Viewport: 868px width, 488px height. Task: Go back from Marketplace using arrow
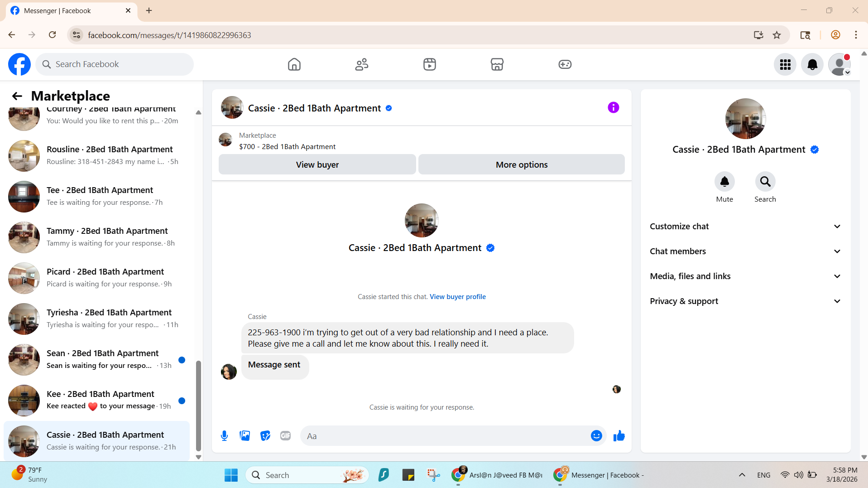click(x=17, y=96)
